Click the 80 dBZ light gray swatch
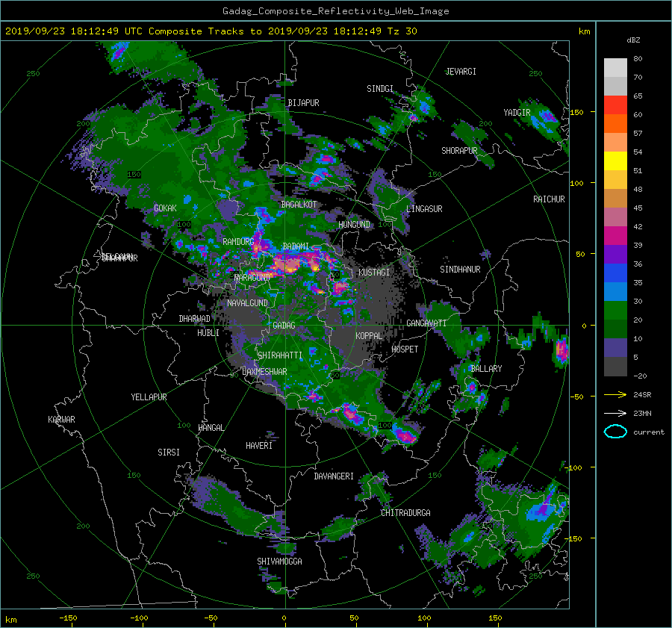The width and height of the screenshot is (672, 628). tap(615, 67)
